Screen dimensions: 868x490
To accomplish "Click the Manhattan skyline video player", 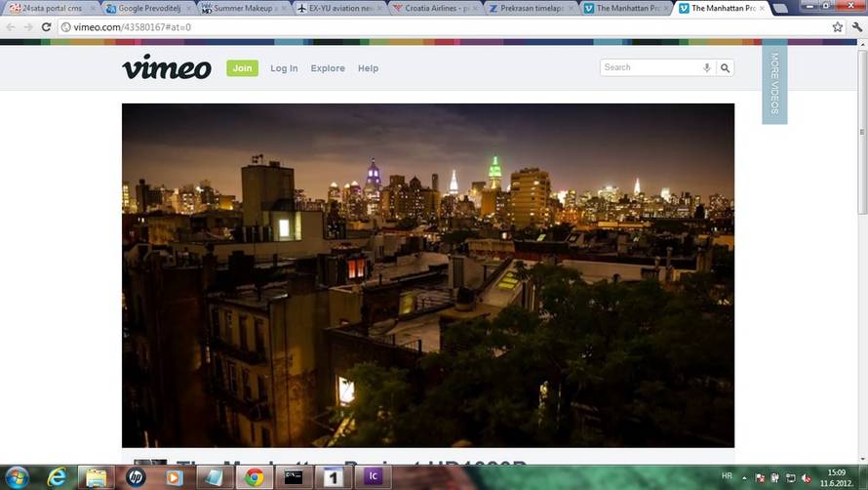I will (x=428, y=275).
